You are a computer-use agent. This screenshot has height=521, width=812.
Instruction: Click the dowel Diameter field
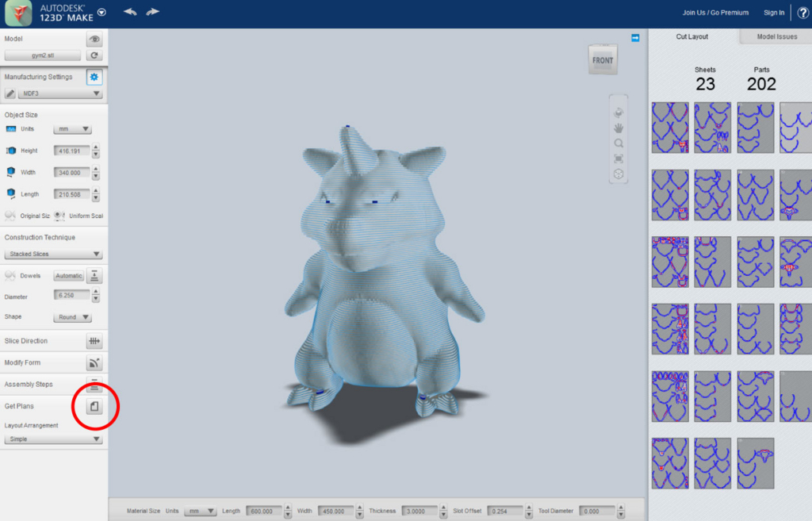(72, 295)
